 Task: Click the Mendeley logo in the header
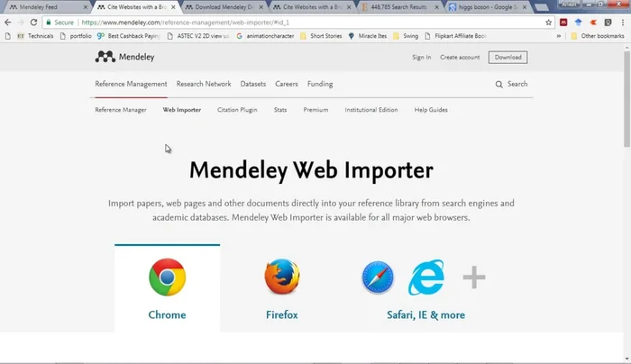(x=124, y=57)
